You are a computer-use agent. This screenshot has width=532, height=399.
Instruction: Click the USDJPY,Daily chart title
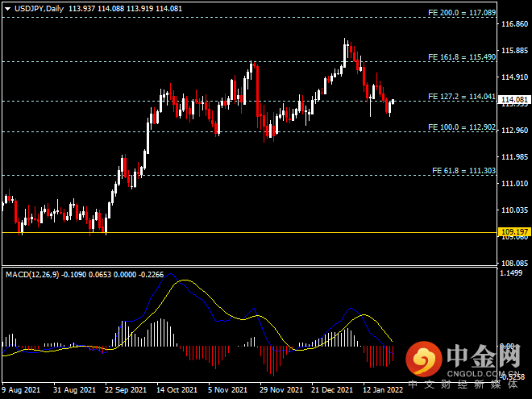[x=39, y=9]
